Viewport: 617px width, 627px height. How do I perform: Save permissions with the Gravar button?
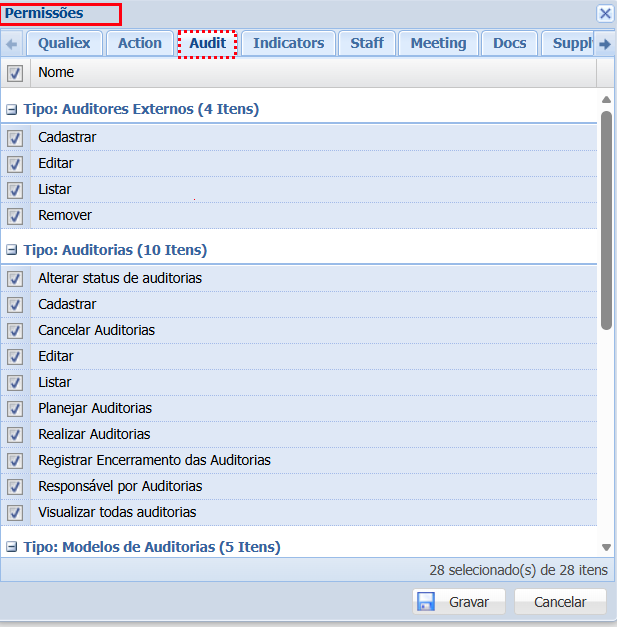point(459,602)
